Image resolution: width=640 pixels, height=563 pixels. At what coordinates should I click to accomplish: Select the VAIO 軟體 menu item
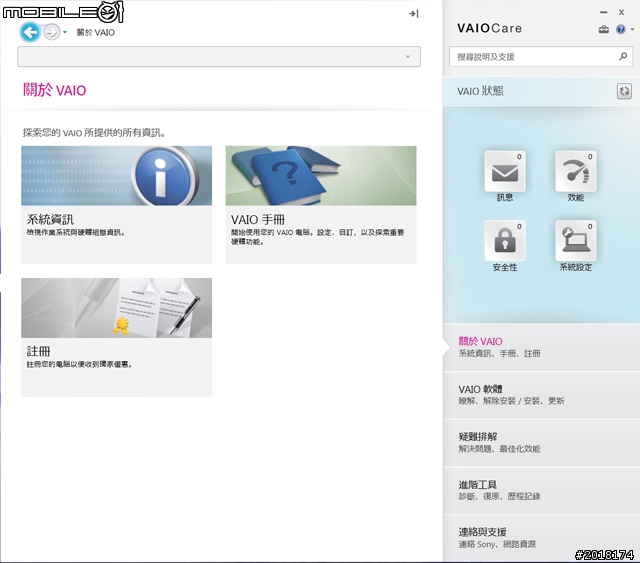tap(541, 395)
